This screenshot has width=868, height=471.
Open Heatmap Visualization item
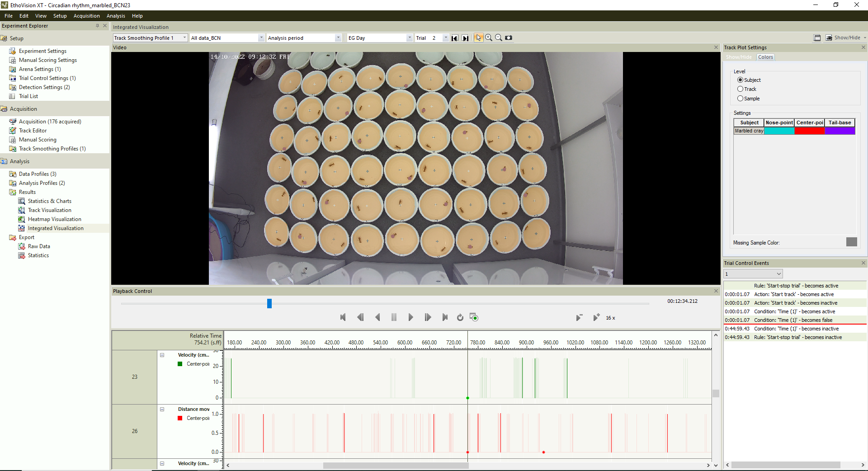point(54,219)
